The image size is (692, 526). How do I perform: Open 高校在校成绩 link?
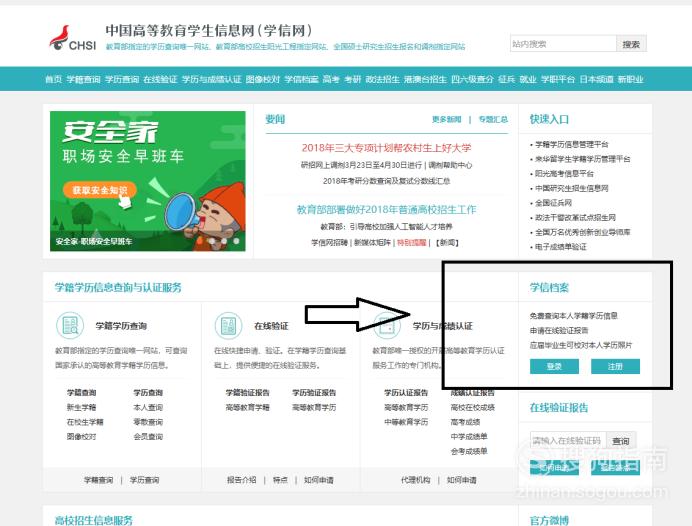[473, 407]
